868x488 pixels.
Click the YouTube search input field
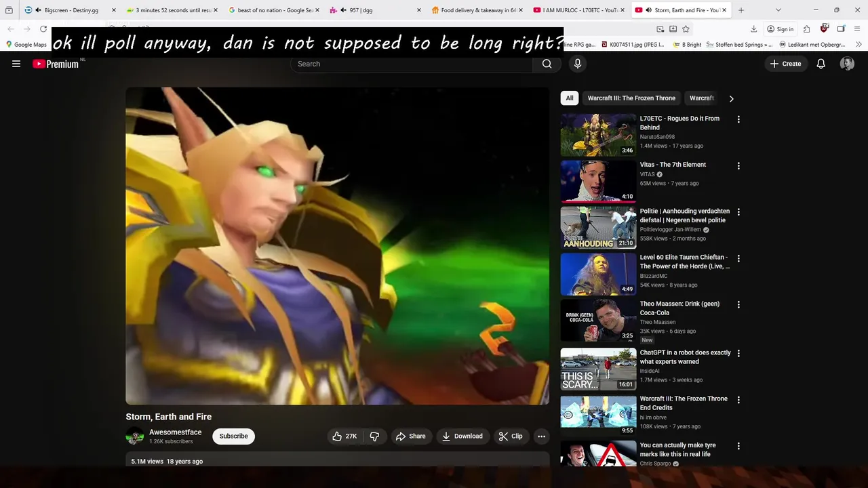coord(412,64)
